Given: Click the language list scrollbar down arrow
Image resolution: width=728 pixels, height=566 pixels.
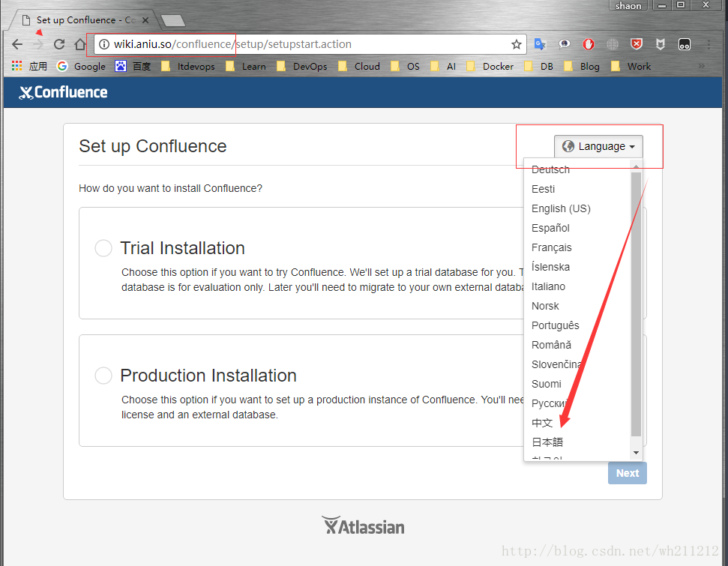Looking at the screenshot, I should [637, 453].
